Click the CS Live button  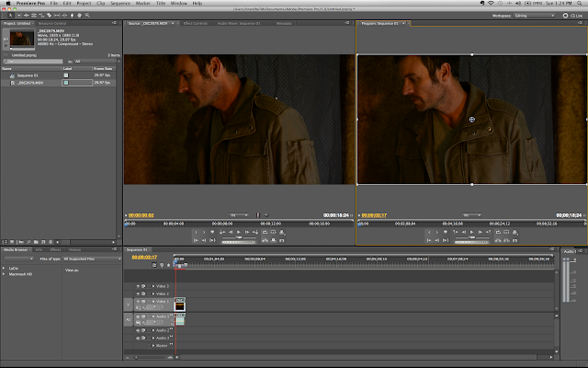(573, 16)
